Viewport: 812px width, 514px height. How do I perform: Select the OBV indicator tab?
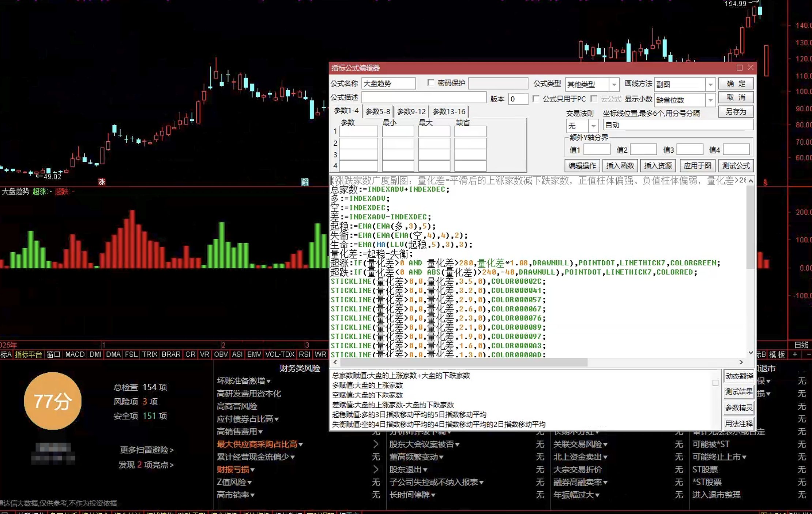(221, 354)
